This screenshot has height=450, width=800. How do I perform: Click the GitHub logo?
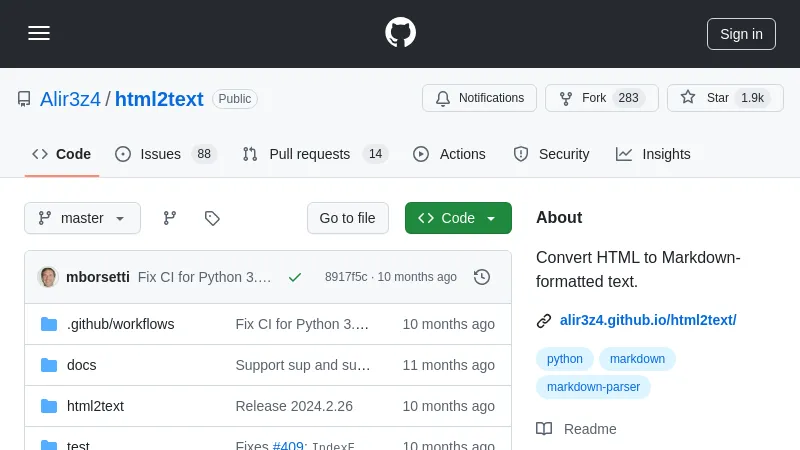pos(400,33)
